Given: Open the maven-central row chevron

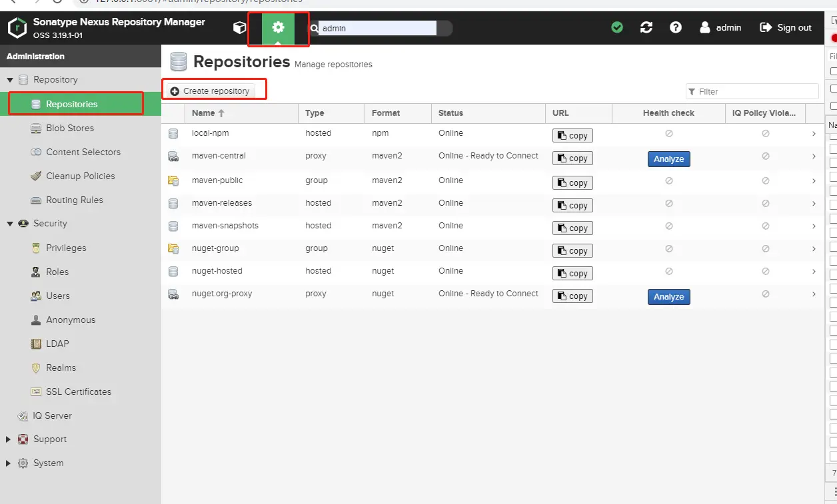Looking at the screenshot, I should pos(814,156).
